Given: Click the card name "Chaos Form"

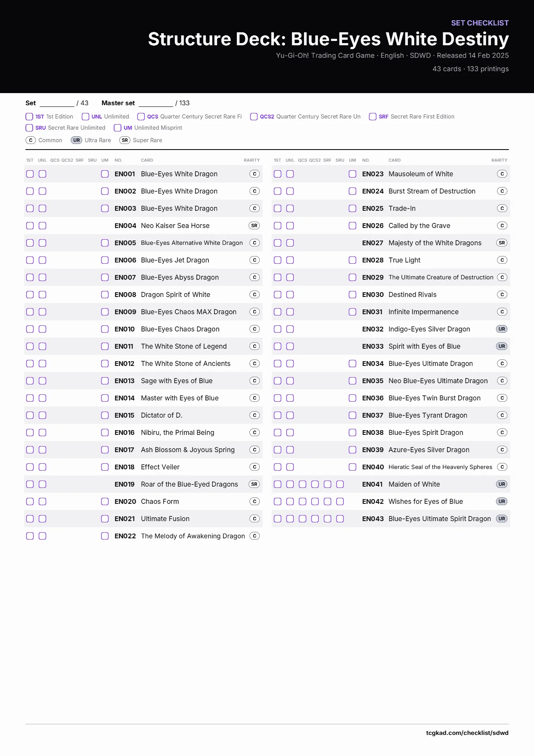Looking at the screenshot, I should point(160,501).
